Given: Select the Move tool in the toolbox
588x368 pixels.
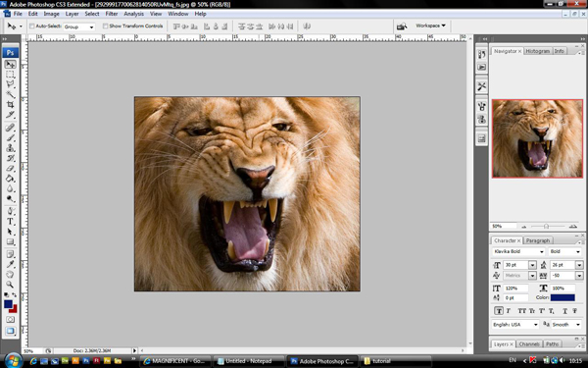Looking at the screenshot, I should (10, 65).
